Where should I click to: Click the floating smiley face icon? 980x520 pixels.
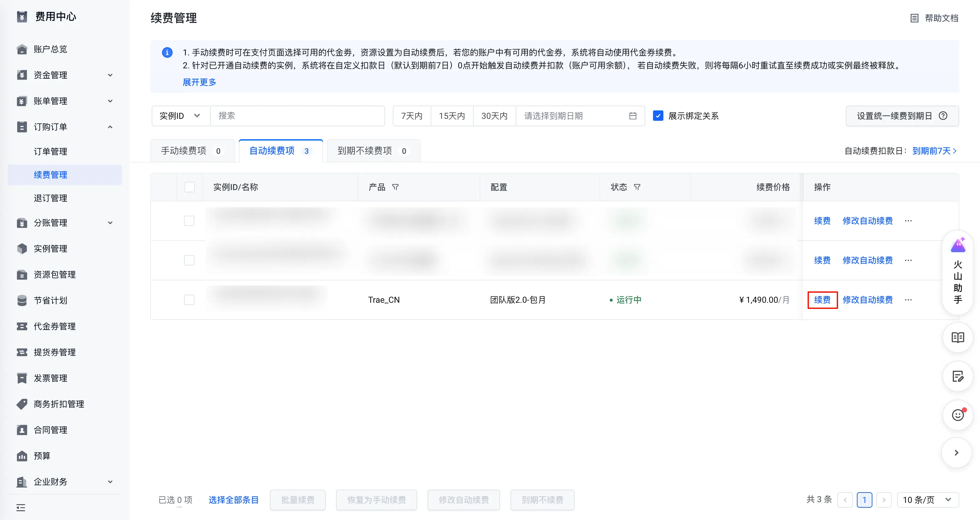(x=958, y=415)
